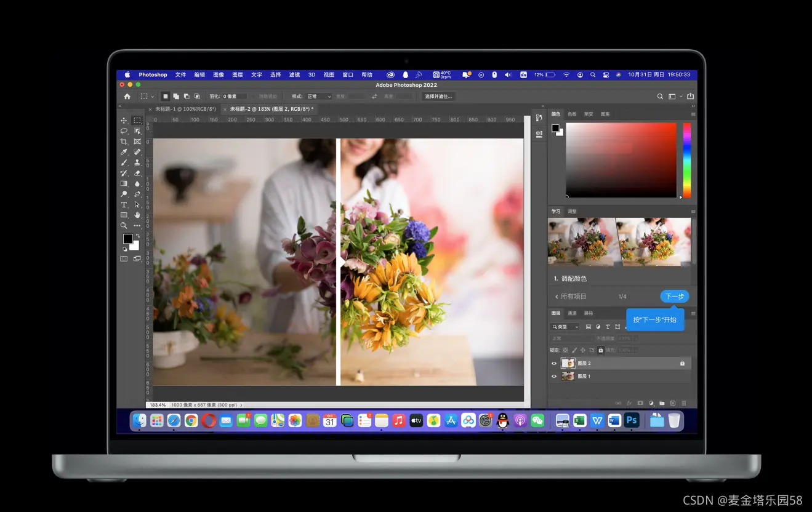
Task: Open the marquee tool preset dropdown arrow
Action: [153, 97]
